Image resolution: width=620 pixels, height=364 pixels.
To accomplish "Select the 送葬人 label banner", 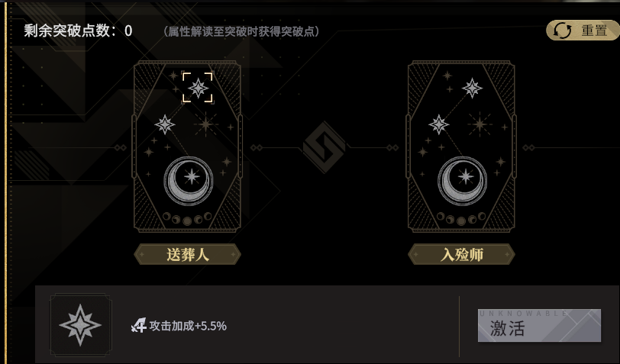I will point(187,254).
